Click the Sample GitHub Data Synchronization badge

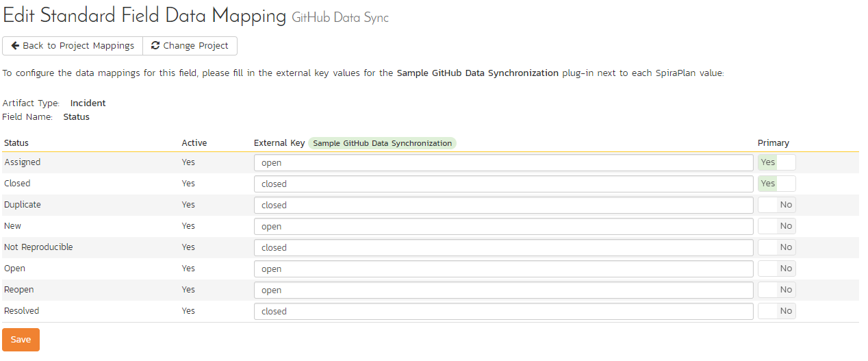(382, 143)
